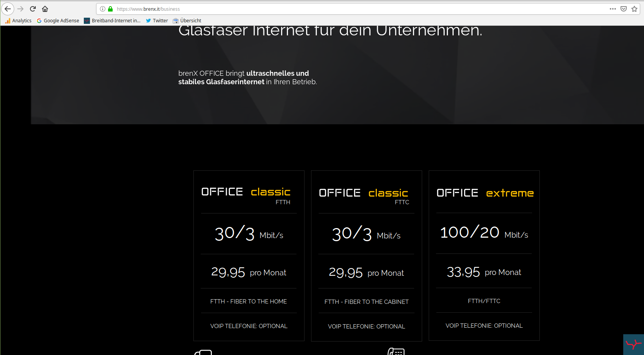Viewport: 644px width, 355px height.
Task: Go back to the previous page
Action: tap(8, 9)
